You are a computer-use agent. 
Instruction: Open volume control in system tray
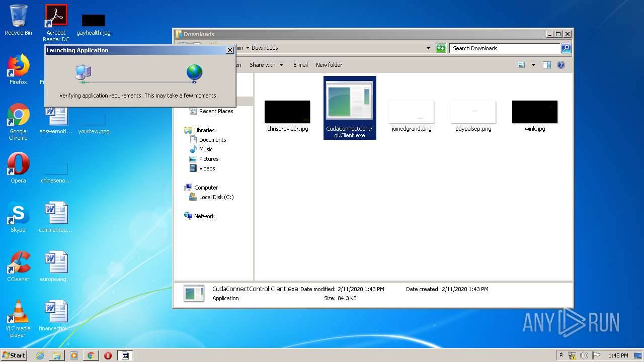pyautogui.click(x=584, y=355)
